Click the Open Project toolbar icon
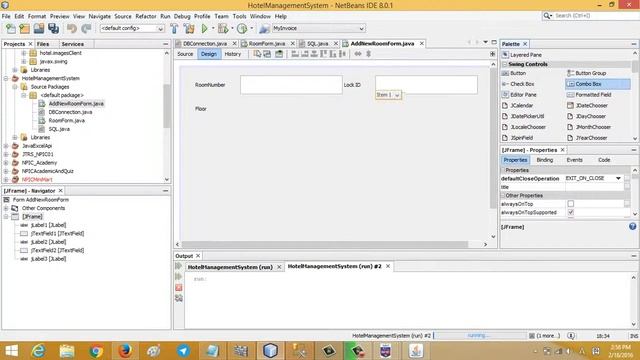 point(39,28)
